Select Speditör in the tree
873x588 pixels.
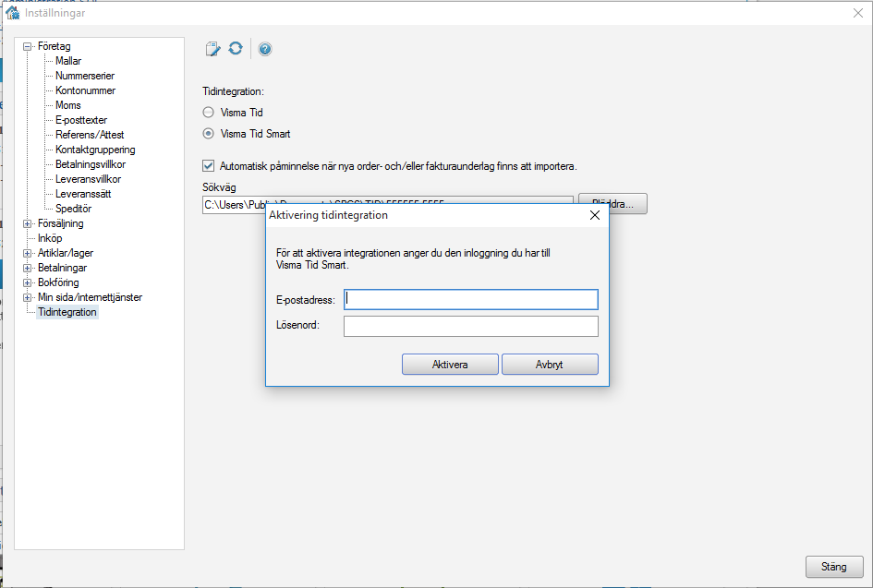(x=73, y=209)
